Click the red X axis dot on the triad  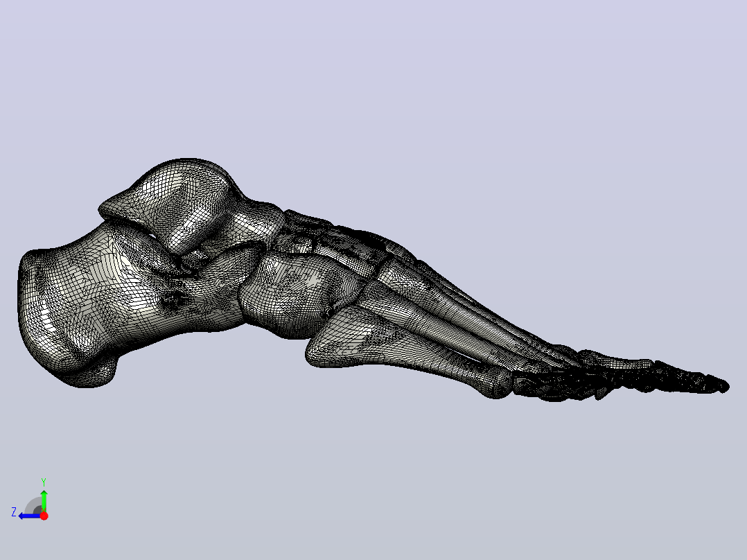coord(44,516)
